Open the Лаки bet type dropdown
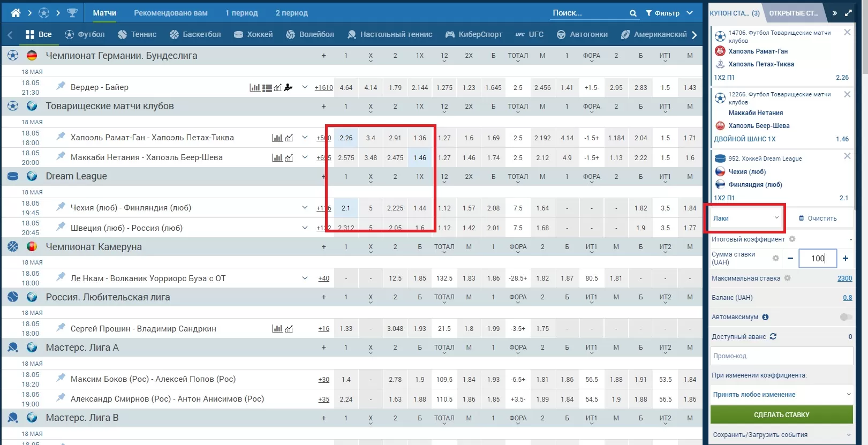The height and width of the screenshot is (445, 868). point(745,218)
